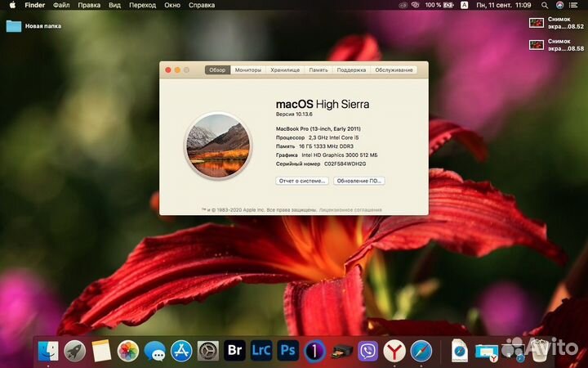Open the Finder menu in menu bar

click(35, 5)
